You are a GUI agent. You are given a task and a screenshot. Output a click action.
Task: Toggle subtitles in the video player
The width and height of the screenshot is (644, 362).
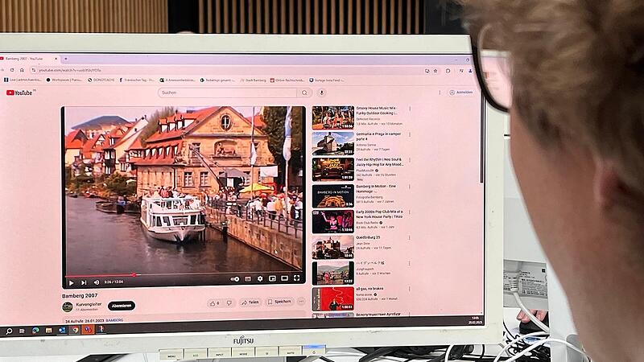point(248,278)
